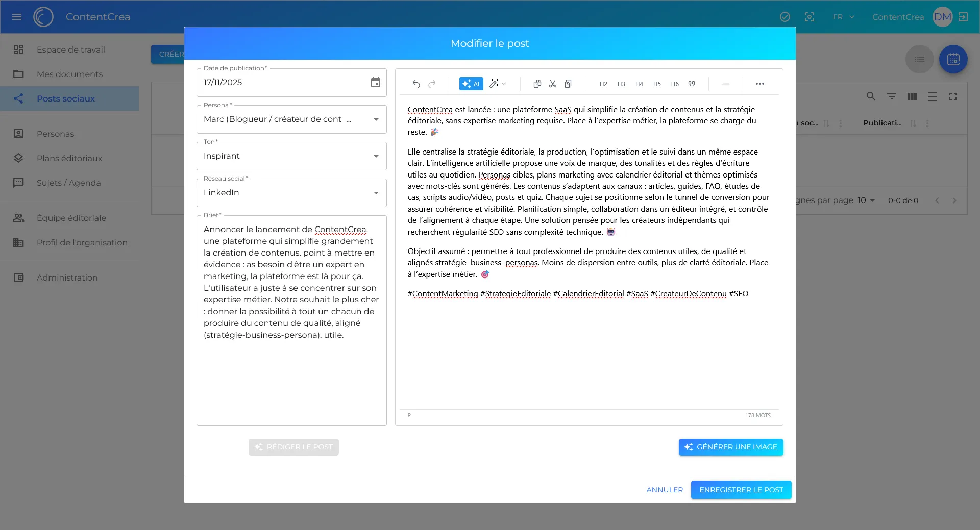Open the calendar picker for publication date
The image size is (980, 530).
(x=375, y=83)
